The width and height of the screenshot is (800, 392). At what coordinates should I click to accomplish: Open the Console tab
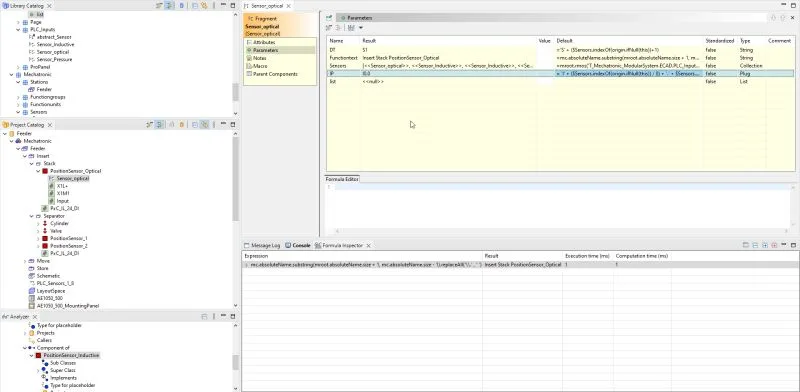[298, 246]
